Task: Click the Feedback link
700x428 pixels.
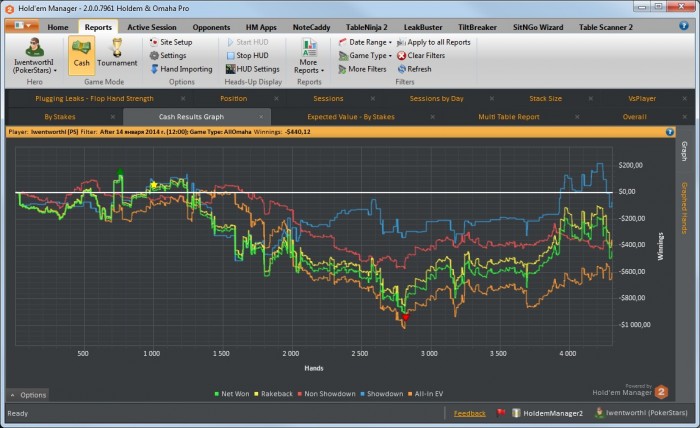Action: tap(469, 413)
